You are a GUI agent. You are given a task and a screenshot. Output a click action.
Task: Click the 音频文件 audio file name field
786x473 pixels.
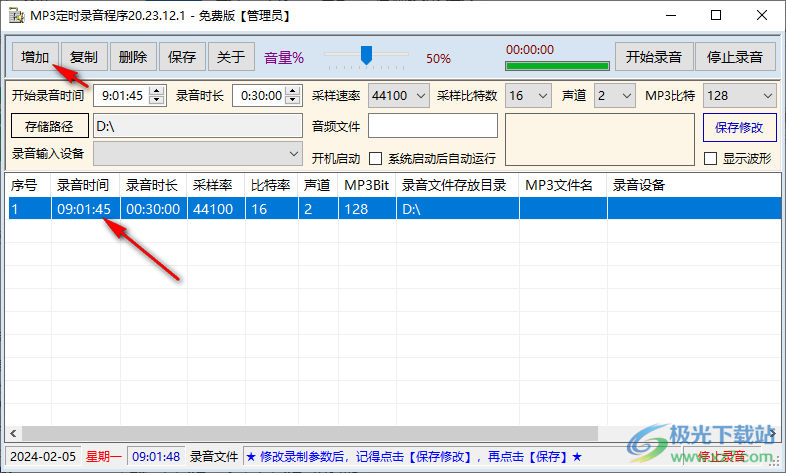pos(433,126)
